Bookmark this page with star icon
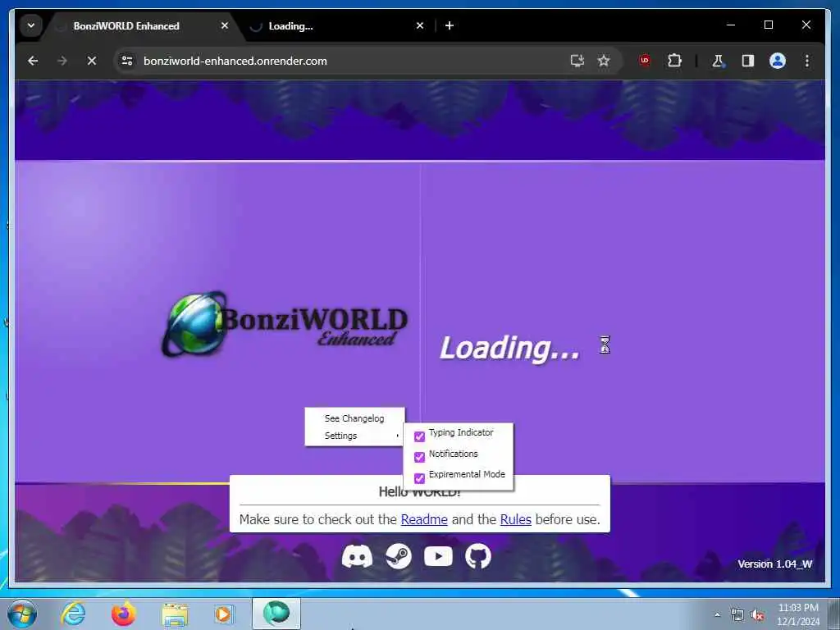Screen dimensions: 840x630 pos(604,61)
